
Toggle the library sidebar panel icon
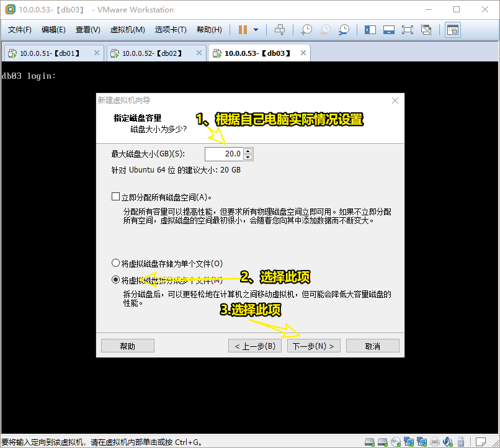point(370,30)
